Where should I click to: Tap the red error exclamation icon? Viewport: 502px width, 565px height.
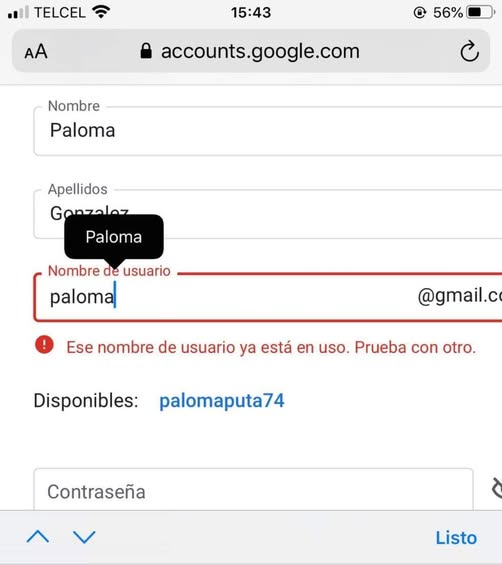[x=44, y=344]
